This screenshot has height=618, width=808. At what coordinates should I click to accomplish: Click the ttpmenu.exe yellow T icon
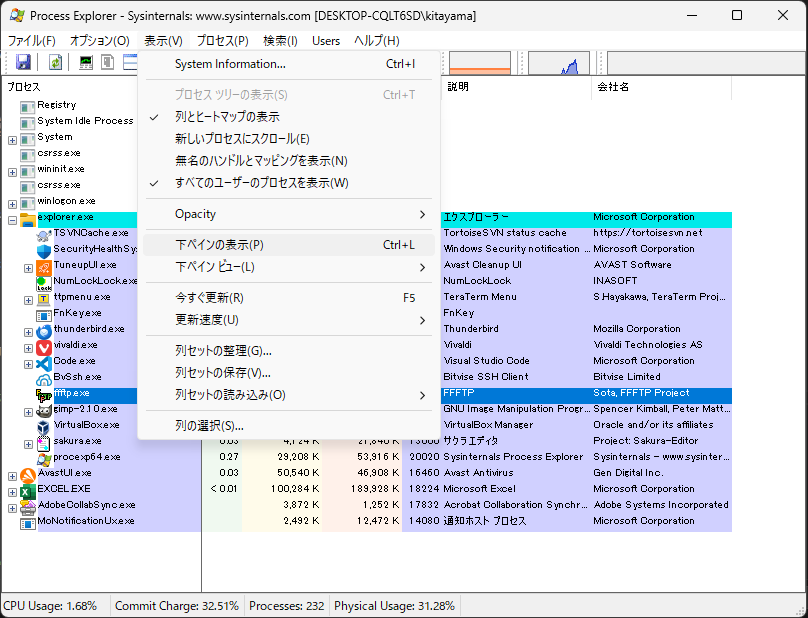click(44, 299)
